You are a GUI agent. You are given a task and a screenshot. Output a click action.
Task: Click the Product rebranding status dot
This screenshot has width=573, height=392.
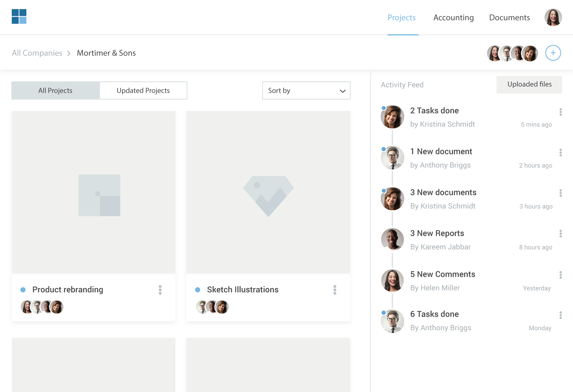click(x=23, y=290)
